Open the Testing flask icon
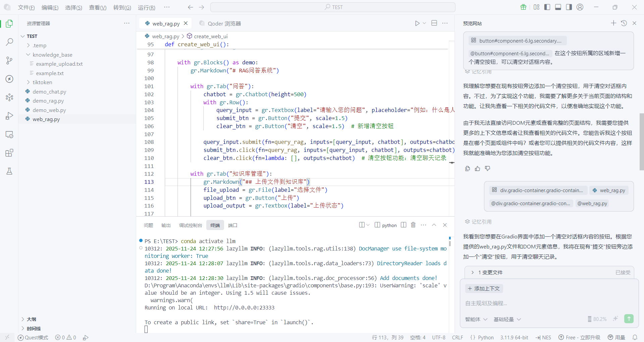This screenshot has height=342, width=644. point(9,171)
